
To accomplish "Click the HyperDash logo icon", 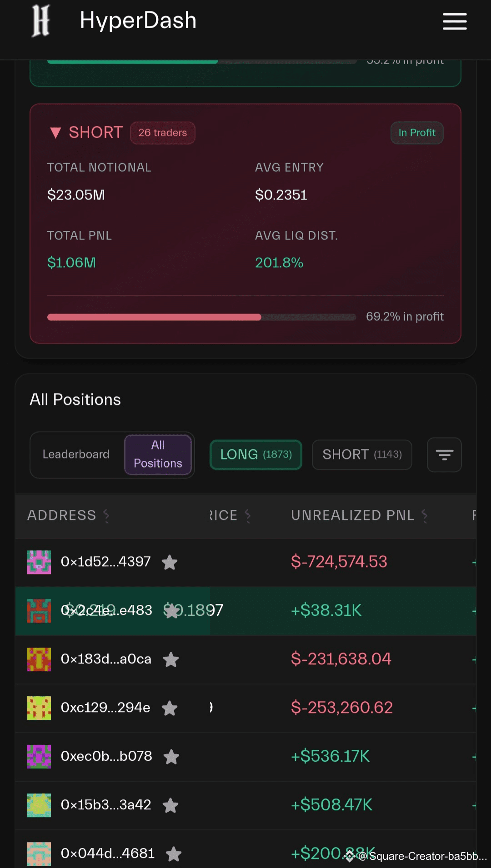I will 40,21.
